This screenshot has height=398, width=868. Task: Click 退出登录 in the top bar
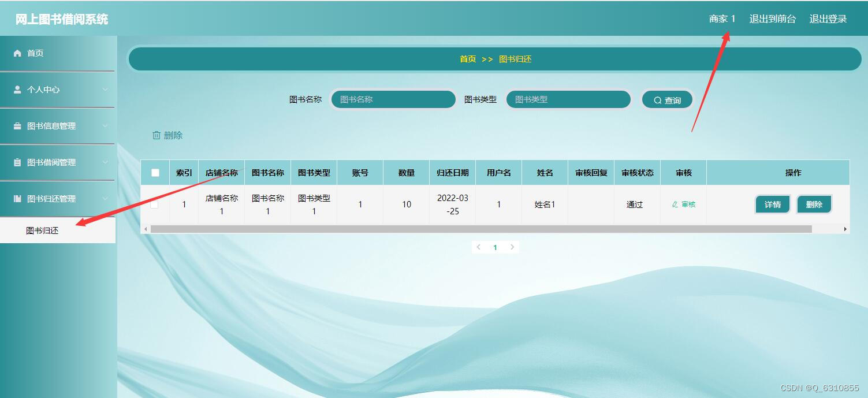click(828, 19)
